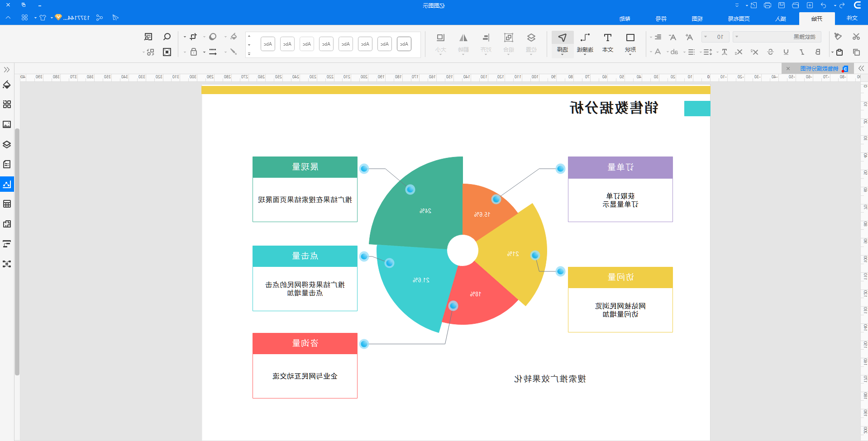Toggle superscript formatting
Screen dimensions: 868x441
[x=754, y=52]
